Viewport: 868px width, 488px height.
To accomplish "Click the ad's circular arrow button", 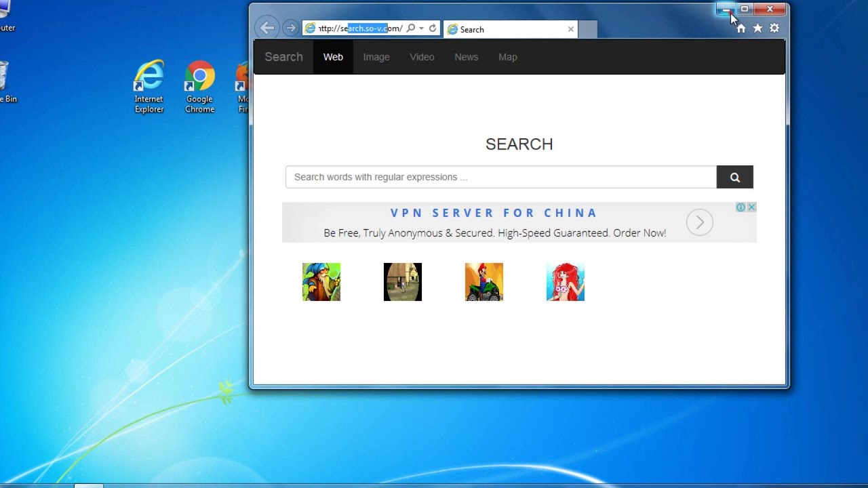I will (x=699, y=222).
